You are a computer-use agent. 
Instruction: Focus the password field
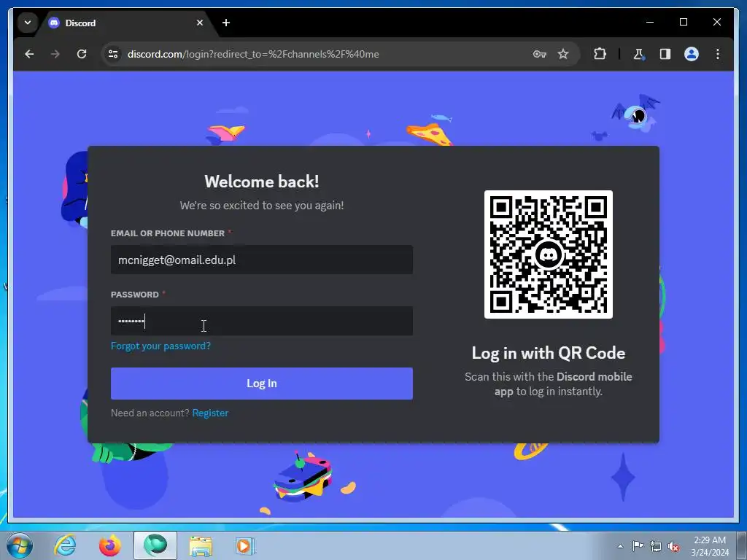262,321
